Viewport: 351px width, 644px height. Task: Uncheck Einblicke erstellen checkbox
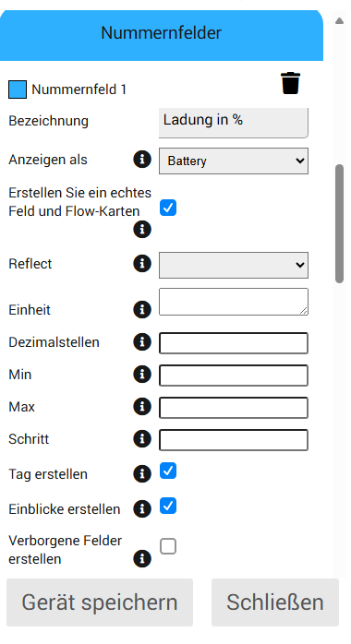[168, 506]
